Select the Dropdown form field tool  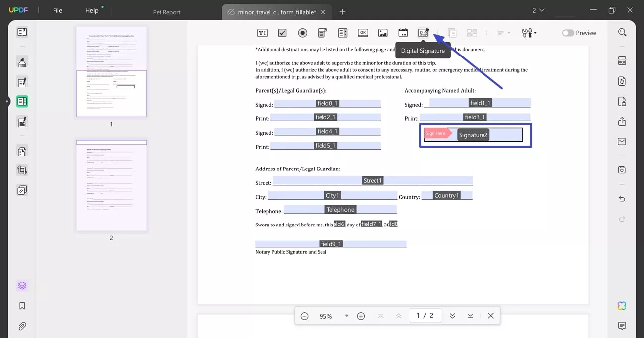pyautogui.click(x=322, y=33)
